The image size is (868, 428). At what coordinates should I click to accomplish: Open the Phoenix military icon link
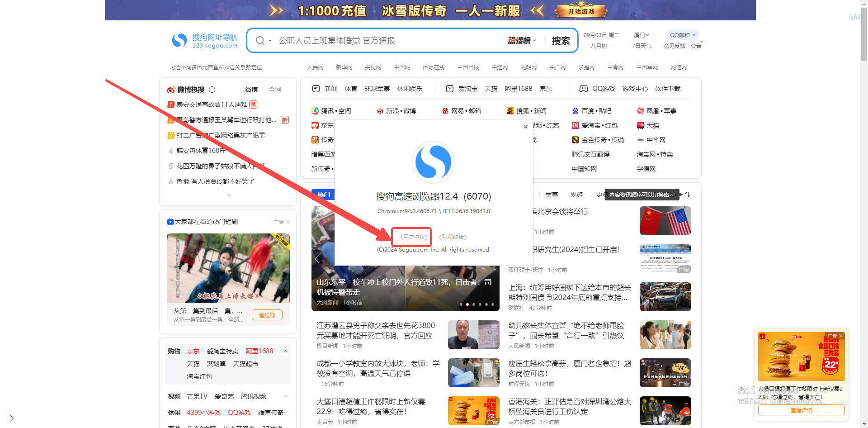641,111
